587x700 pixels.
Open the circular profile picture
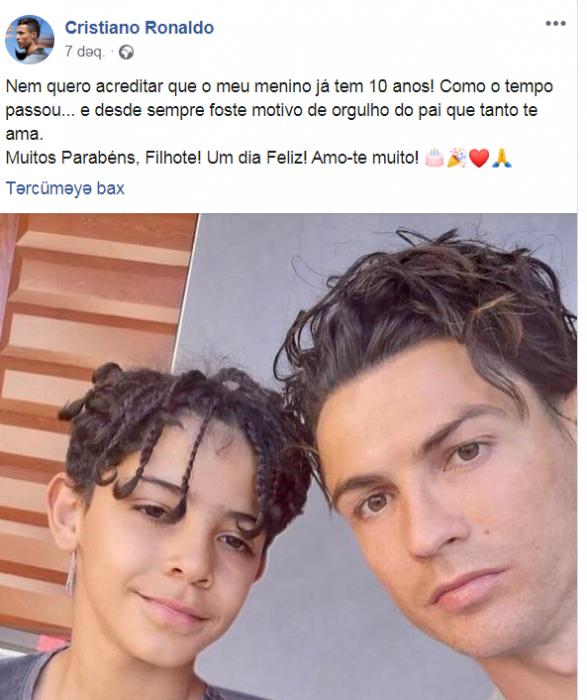[29, 39]
